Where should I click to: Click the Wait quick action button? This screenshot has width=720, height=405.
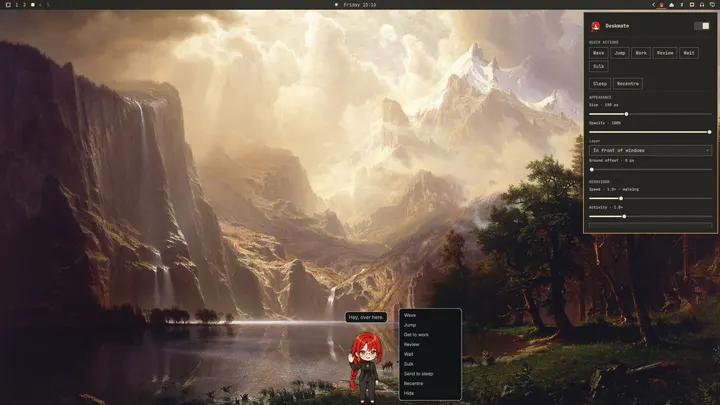point(689,53)
